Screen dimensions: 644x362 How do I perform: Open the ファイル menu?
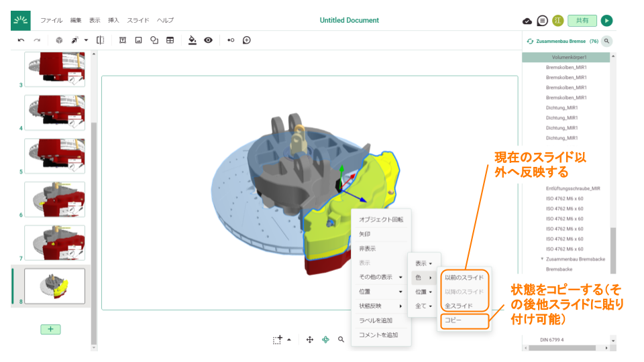point(52,20)
